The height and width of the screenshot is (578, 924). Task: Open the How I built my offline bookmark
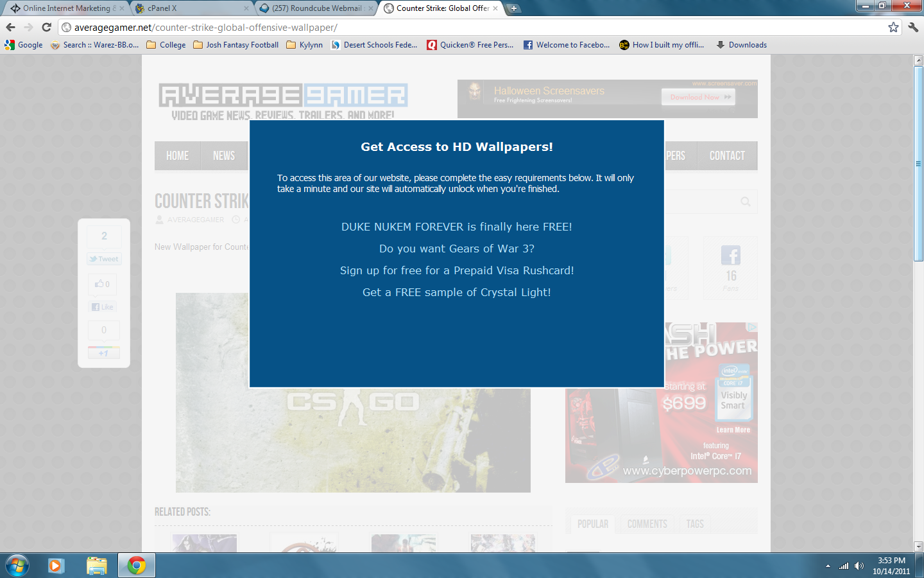pyautogui.click(x=662, y=45)
